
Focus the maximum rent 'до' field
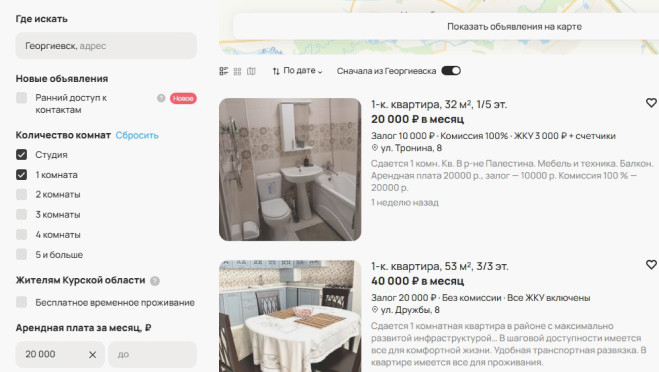[153, 354]
